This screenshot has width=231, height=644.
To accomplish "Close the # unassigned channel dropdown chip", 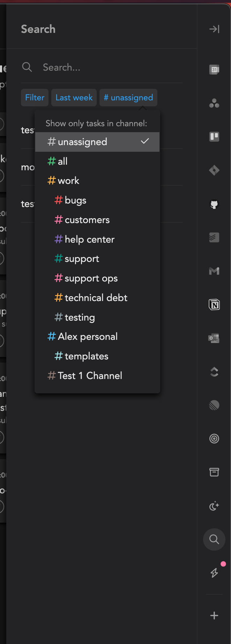I will pos(128,98).
